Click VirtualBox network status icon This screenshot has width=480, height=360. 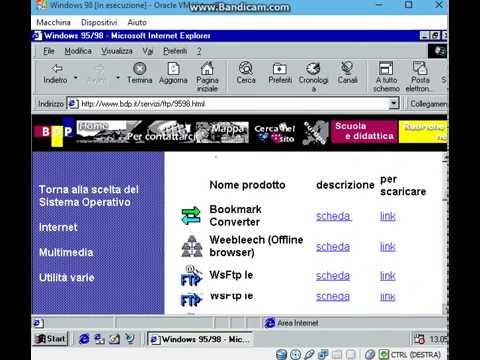(323, 354)
